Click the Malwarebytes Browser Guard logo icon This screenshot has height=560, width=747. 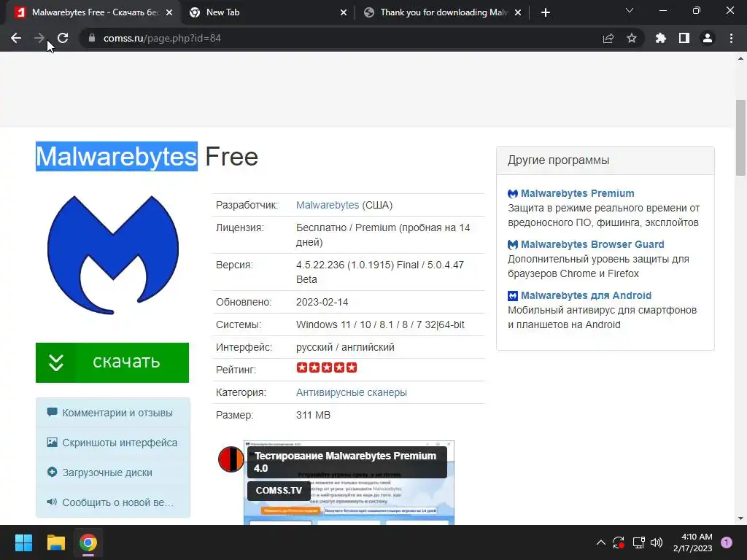point(513,245)
